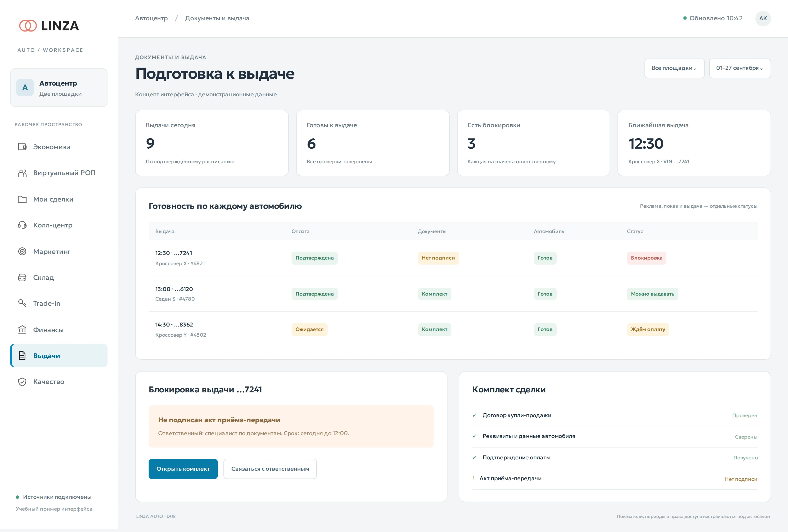Click the Можно выдавать status badge

652,294
